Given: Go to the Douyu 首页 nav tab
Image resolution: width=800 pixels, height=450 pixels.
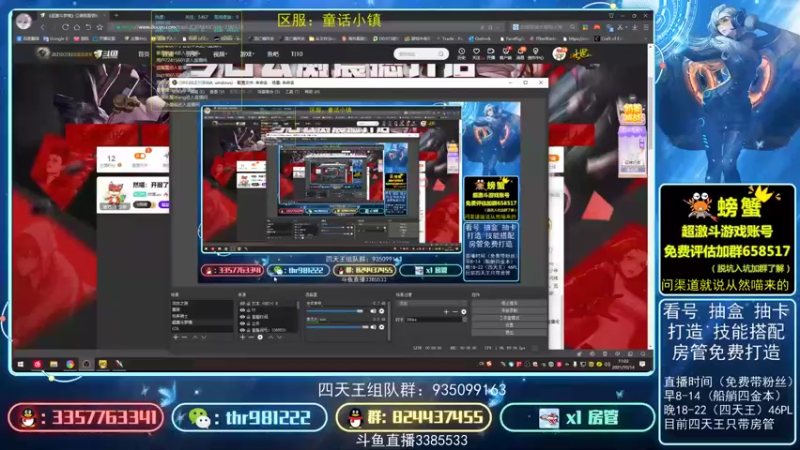Looking at the screenshot, I should click(x=144, y=54).
